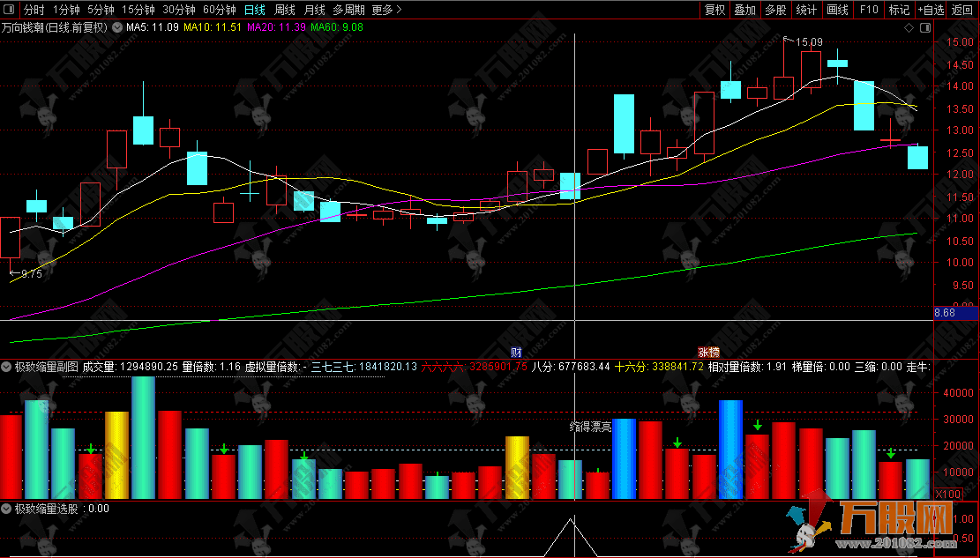This screenshot has height=558, width=980.
Task: Expand the 极致缩量选股 indicator dropdown
Action: (7, 509)
